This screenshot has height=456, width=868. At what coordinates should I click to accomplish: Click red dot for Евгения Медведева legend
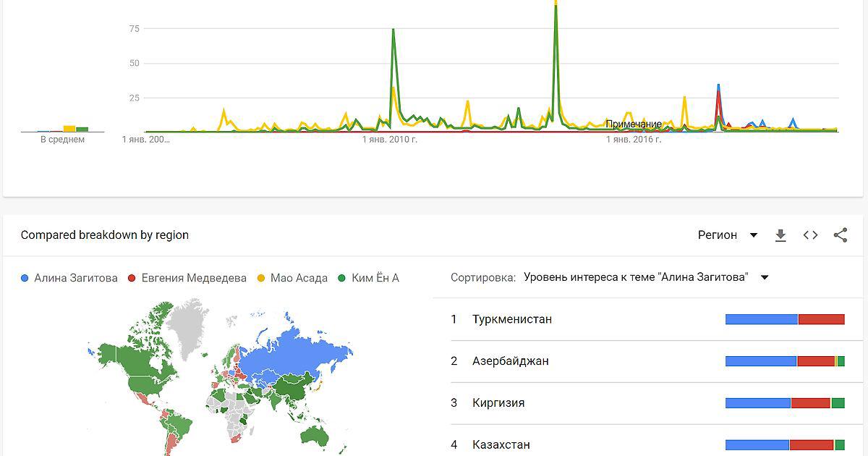132,278
